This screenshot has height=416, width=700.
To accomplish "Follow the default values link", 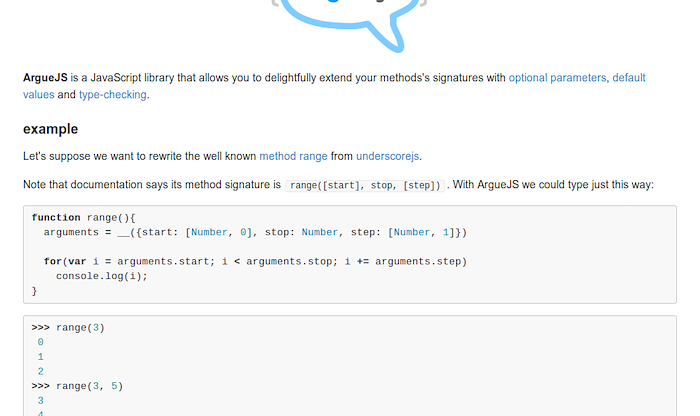I will [x=629, y=78].
